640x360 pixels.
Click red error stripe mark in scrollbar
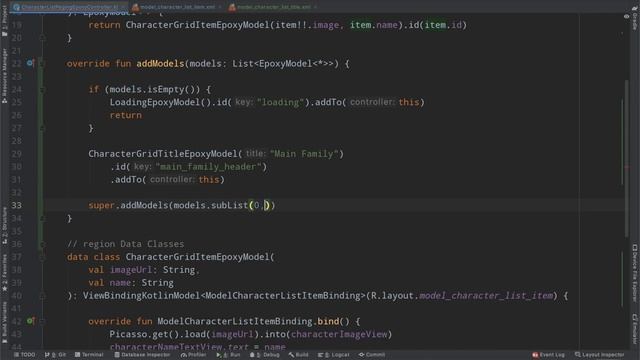[626, 167]
